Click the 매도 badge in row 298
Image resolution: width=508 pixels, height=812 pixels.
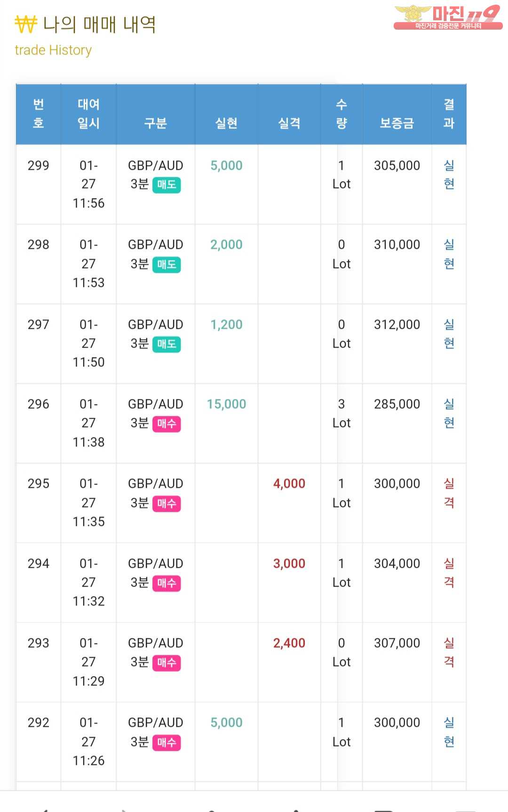tap(167, 264)
